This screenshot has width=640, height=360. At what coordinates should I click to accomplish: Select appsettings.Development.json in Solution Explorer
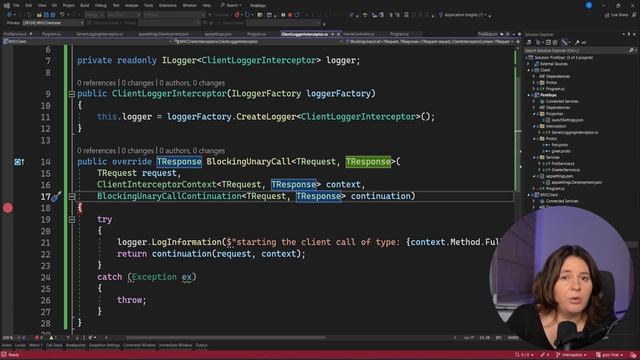point(576,182)
